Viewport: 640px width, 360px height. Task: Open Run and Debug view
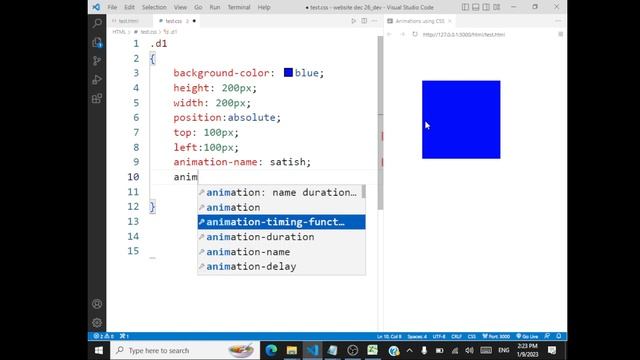[97, 80]
